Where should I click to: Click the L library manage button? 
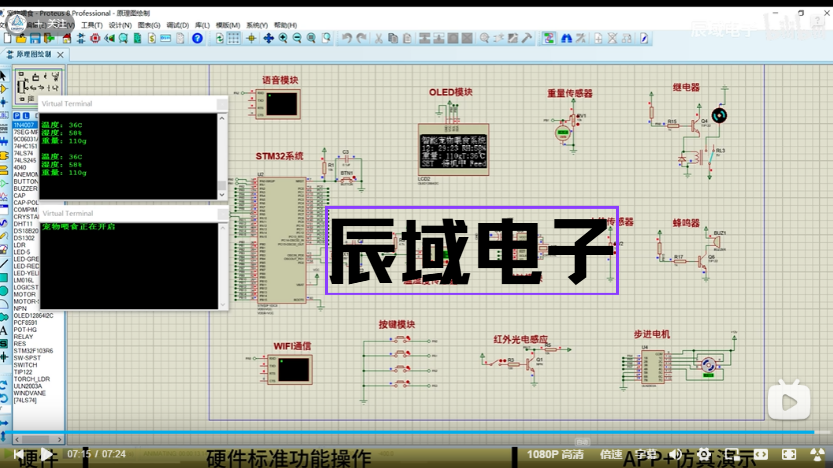(x=26, y=115)
